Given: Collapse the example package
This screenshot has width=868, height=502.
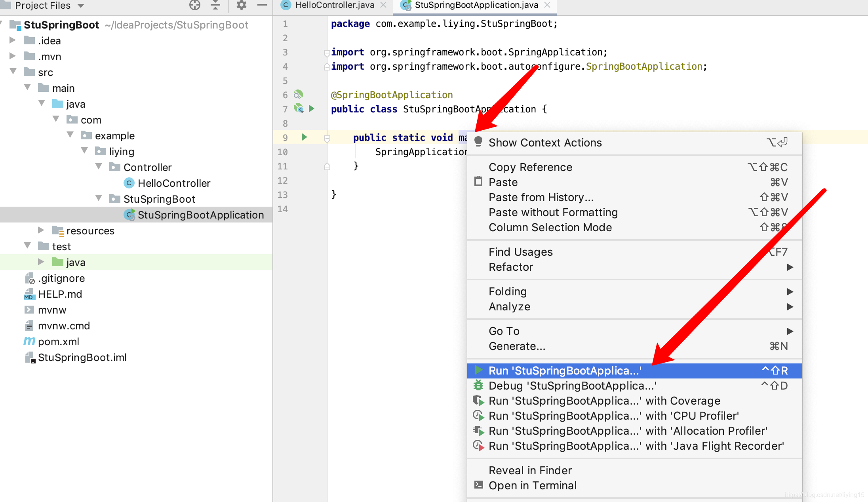Looking at the screenshot, I should click(70, 135).
